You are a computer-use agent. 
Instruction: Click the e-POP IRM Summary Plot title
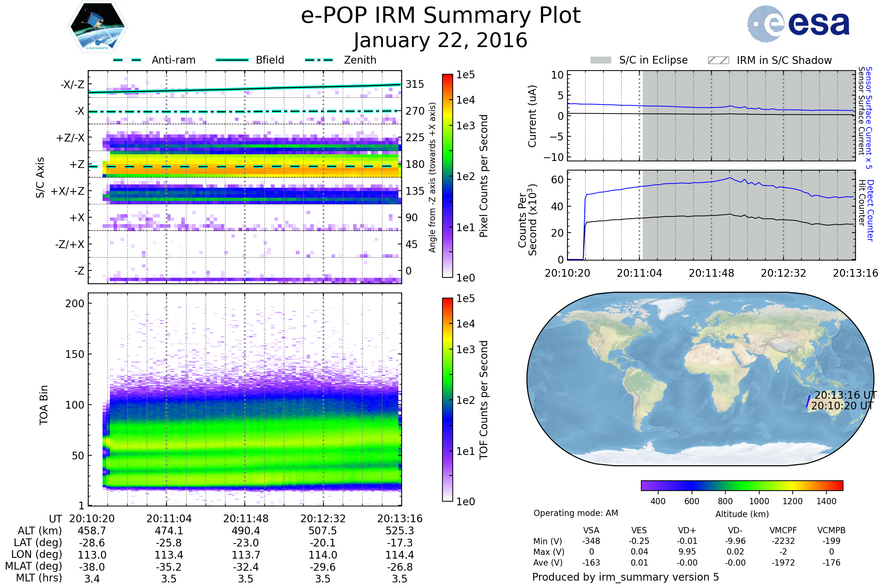pos(441,16)
